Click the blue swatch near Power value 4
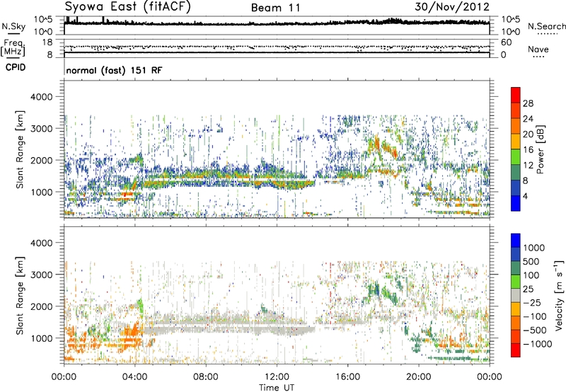 [x=516, y=203]
